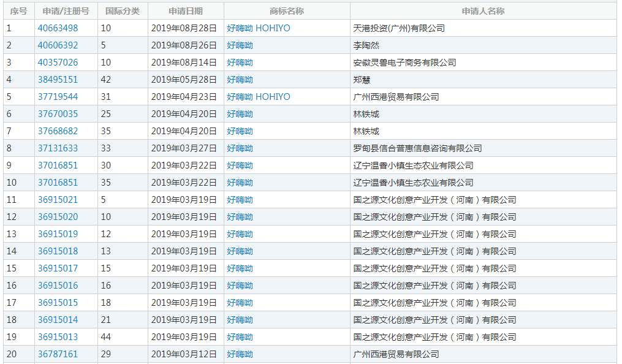Open the 好嗨呦 HOHIYO trademark in row 5

tap(257, 96)
